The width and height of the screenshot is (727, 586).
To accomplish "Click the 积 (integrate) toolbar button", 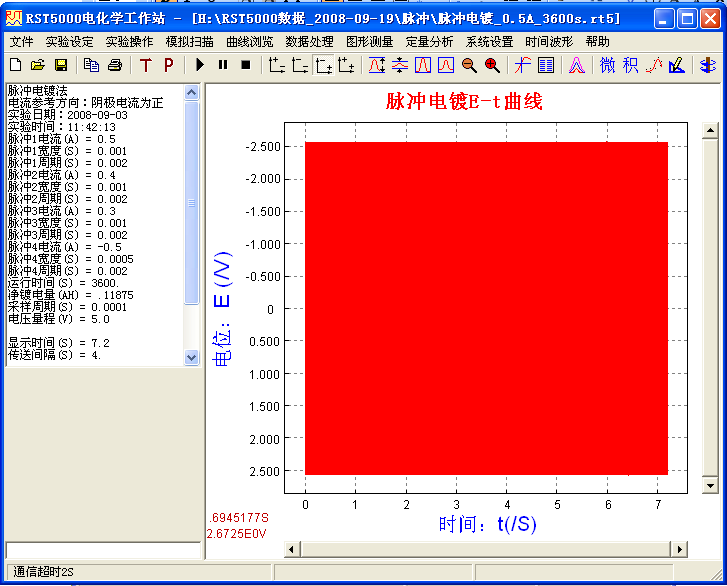I will pyautogui.click(x=630, y=65).
